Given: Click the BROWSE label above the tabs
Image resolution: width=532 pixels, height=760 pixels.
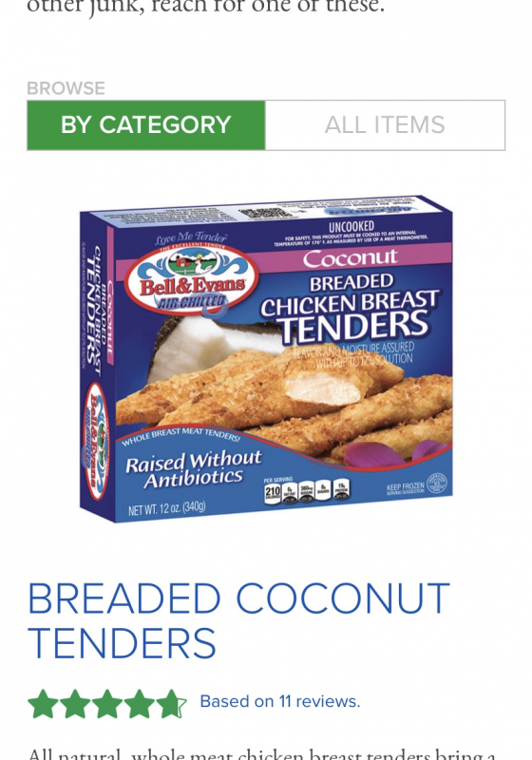Looking at the screenshot, I should pos(66,88).
